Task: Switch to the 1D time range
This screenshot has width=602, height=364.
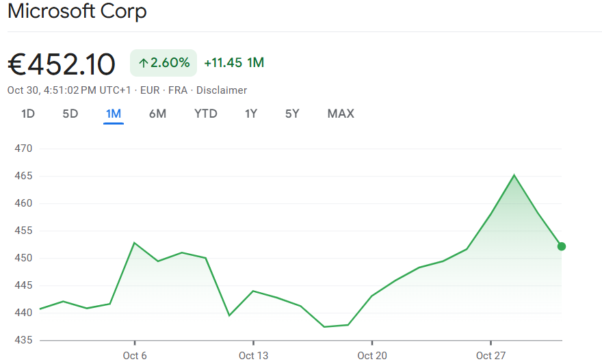Action: click(28, 114)
